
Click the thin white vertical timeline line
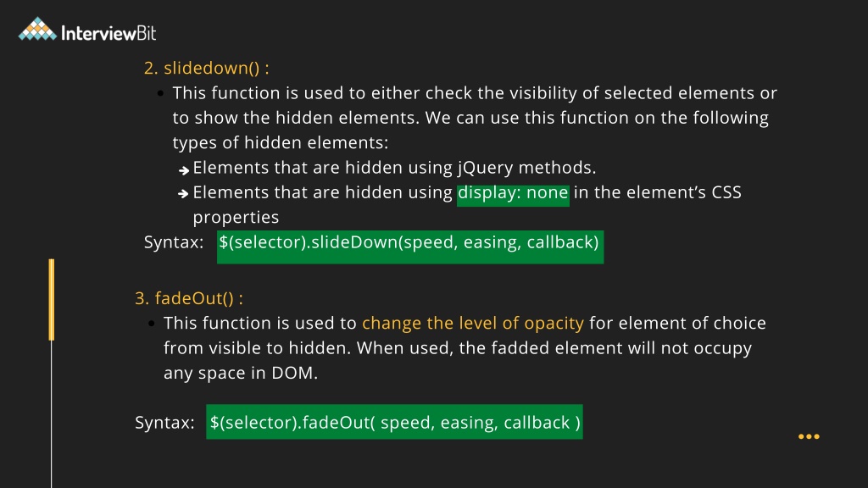click(52, 413)
